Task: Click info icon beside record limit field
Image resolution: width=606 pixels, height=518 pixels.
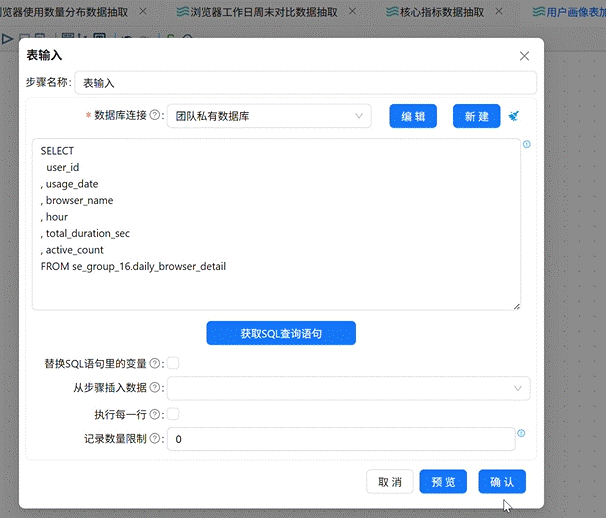Action: pyautogui.click(x=521, y=433)
